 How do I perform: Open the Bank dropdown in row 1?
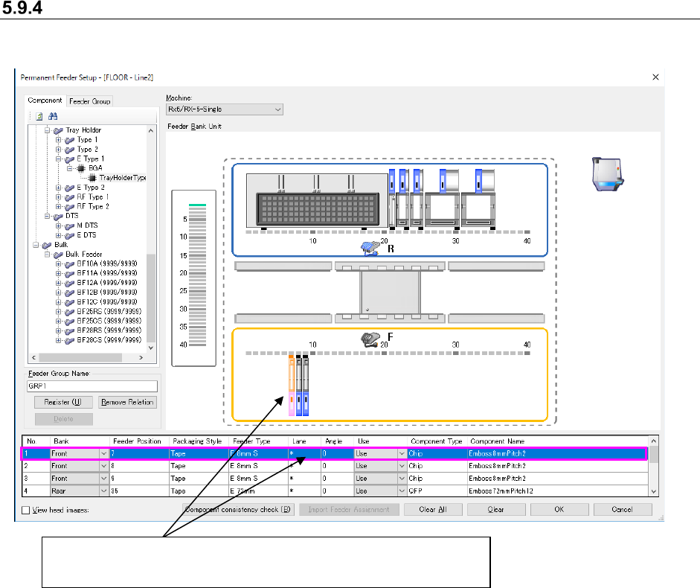[x=103, y=453]
